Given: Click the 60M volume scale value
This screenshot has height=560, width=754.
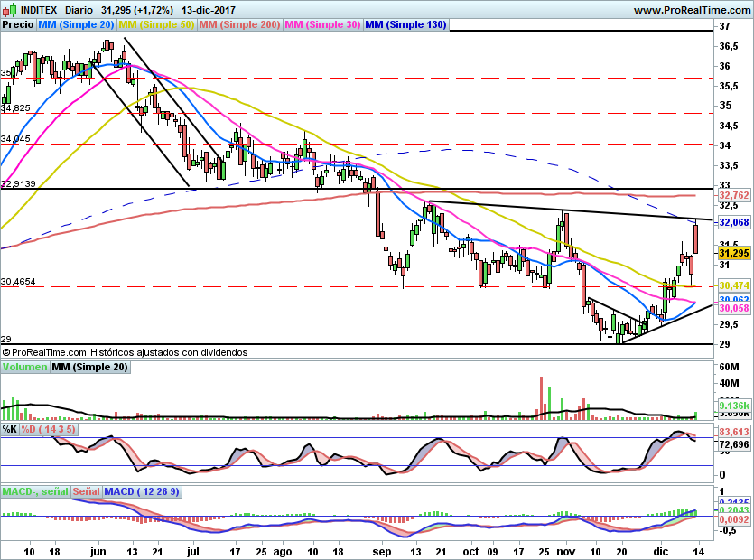Looking at the screenshot, I should 729,367.
